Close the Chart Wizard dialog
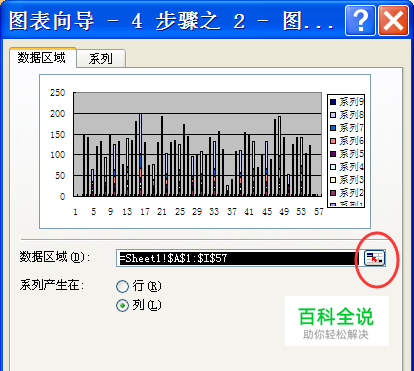Screen dimensions: 414x371 393,20
